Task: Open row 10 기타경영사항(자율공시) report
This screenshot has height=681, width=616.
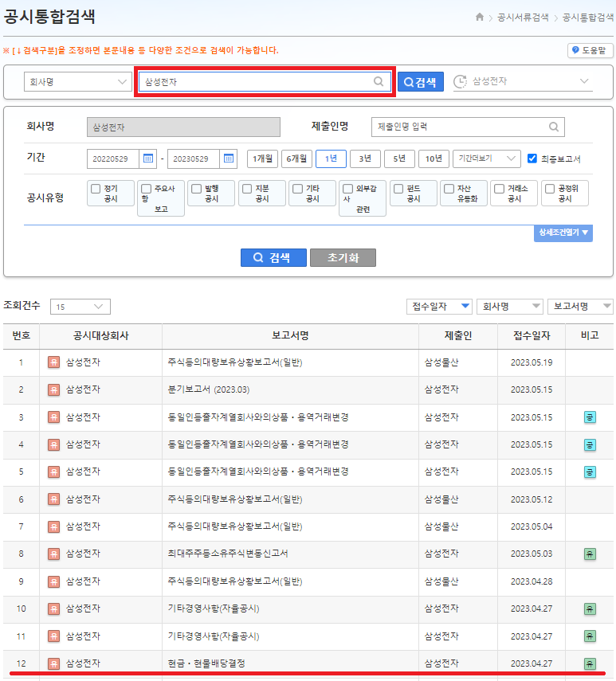Action: click(214, 609)
